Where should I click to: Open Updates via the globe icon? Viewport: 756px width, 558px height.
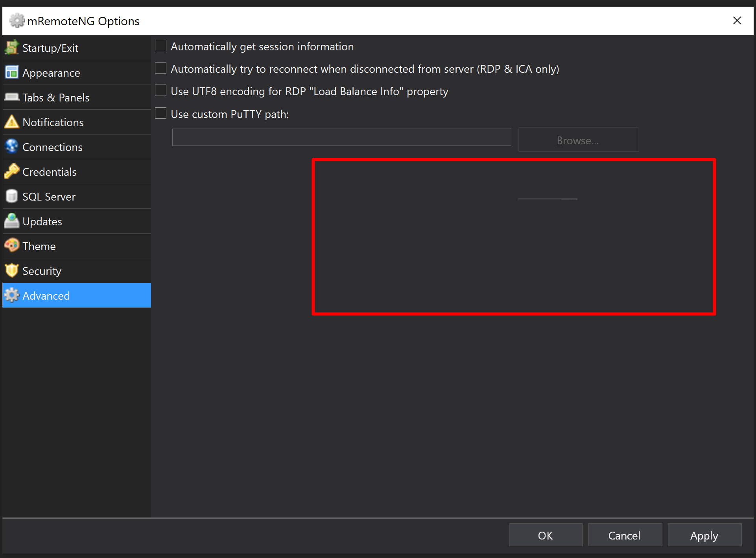tap(12, 221)
